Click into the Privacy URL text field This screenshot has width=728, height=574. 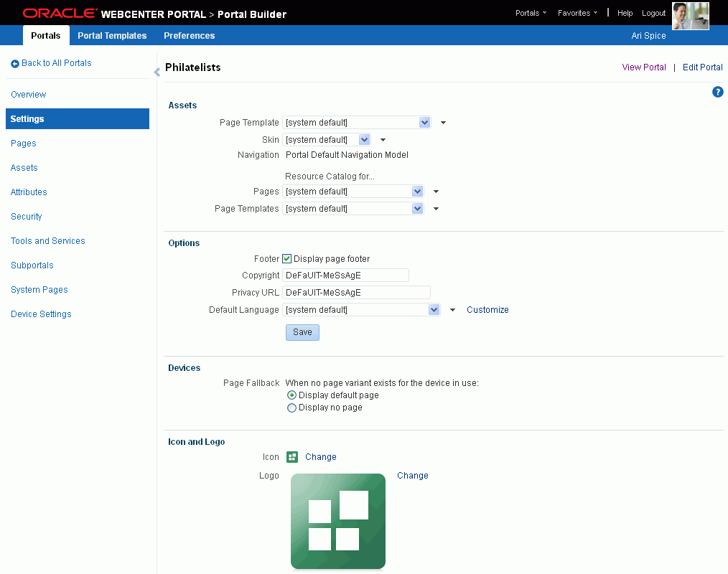(357, 292)
